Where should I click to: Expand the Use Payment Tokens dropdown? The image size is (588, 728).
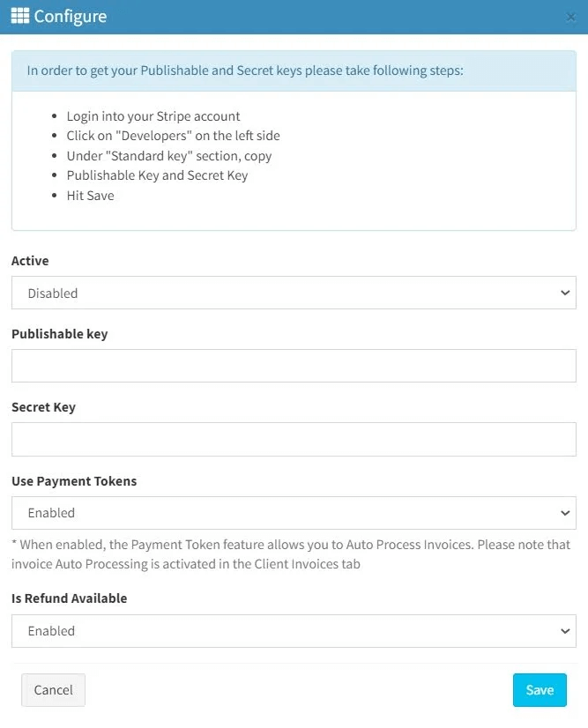[294, 512]
